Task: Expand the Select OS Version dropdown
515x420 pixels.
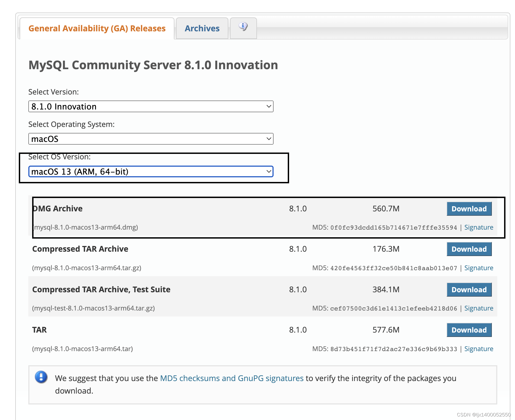Action: pos(151,172)
